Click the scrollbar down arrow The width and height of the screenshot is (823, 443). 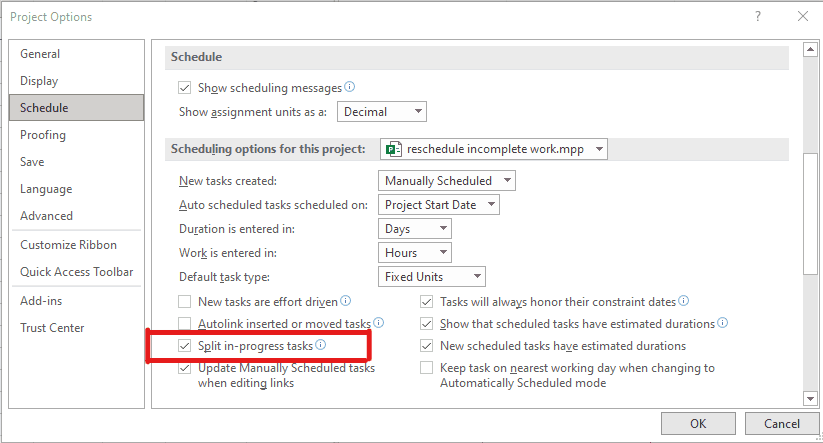[x=810, y=399]
